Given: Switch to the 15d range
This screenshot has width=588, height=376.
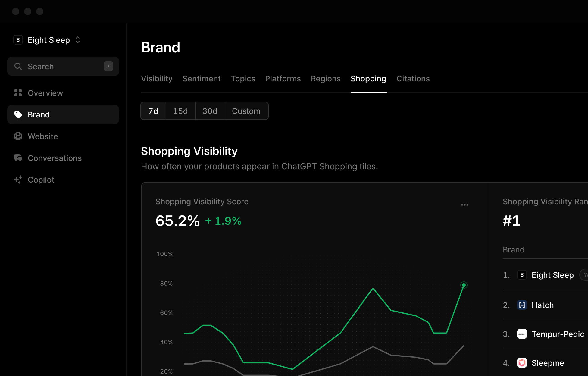Looking at the screenshot, I should pos(180,111).
